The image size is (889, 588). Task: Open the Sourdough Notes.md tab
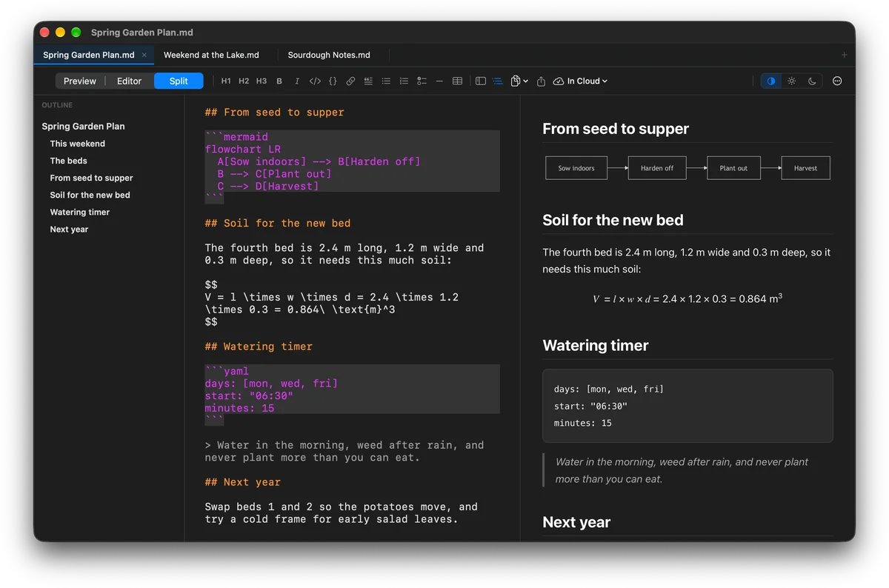coord(329,55)
